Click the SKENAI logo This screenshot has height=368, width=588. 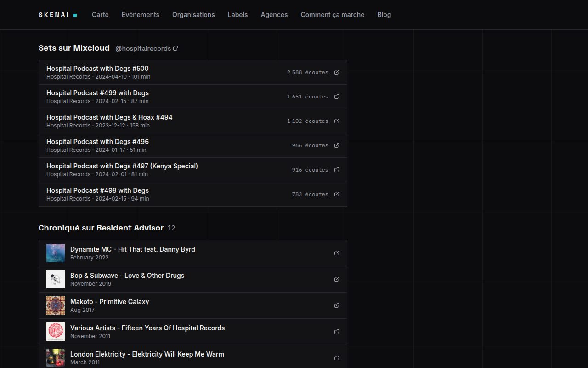pos(58,15)
